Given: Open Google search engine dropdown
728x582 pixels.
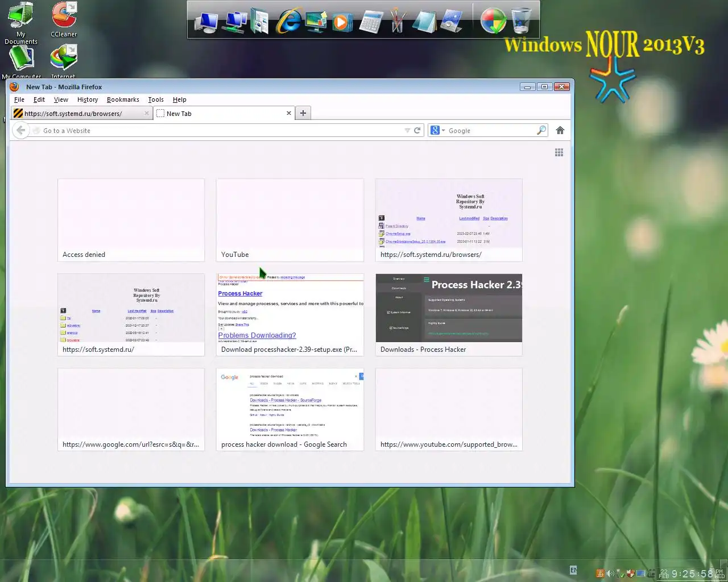Looking at the screenshot, I should coord(437,130).
